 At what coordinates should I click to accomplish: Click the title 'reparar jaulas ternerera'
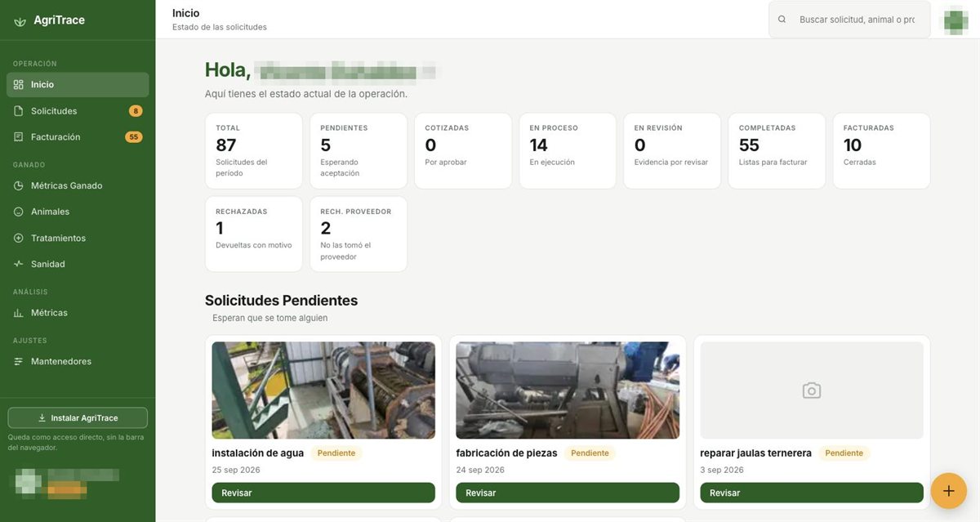pos(756,453)
